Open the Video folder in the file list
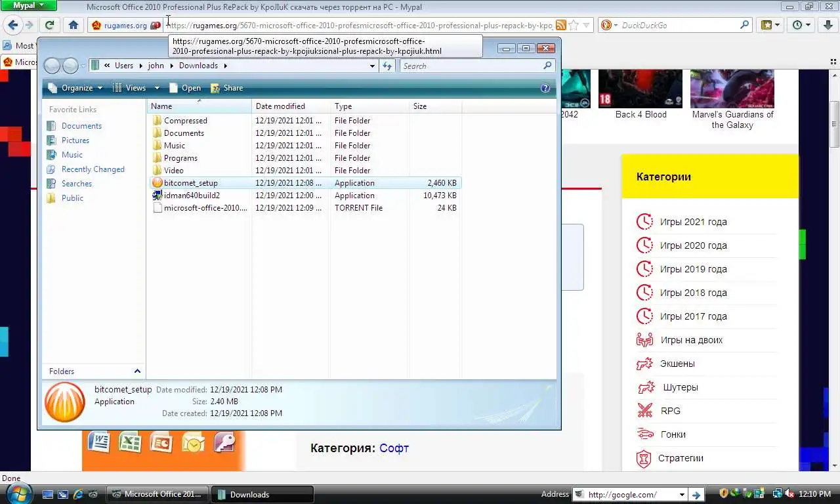 [x=173, y=171]
